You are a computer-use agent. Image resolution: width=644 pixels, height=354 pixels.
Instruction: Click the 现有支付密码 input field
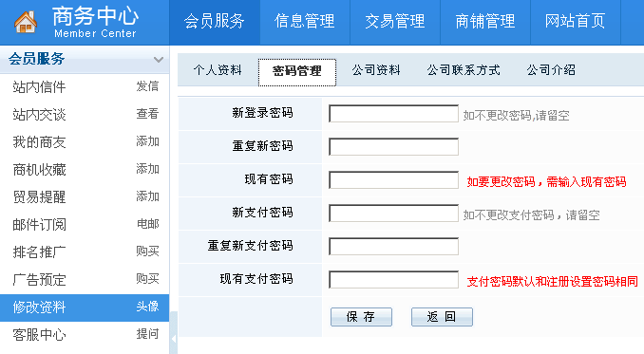[x=393, y=280]
